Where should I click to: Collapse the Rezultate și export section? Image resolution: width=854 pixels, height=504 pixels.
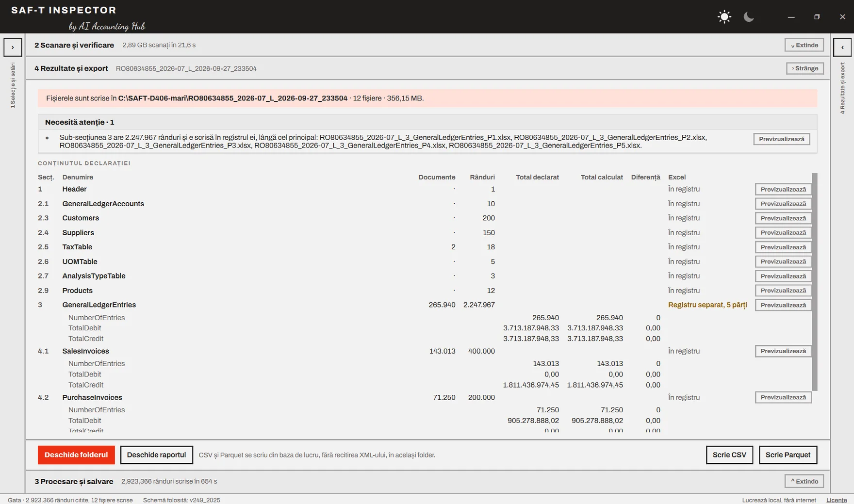(x=805, y=68)
